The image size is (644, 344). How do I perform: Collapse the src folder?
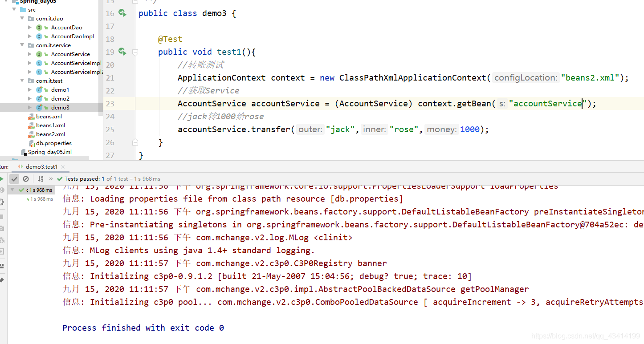[14, 10]
